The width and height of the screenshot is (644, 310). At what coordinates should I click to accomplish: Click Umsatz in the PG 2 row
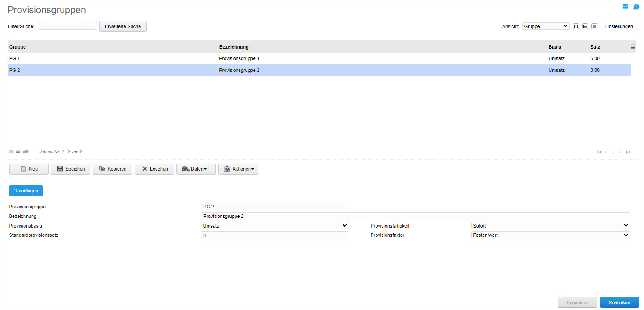556,70
